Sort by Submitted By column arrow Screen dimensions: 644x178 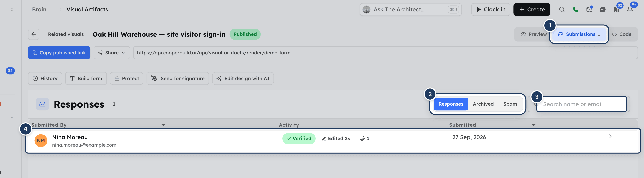click(163, 125)
